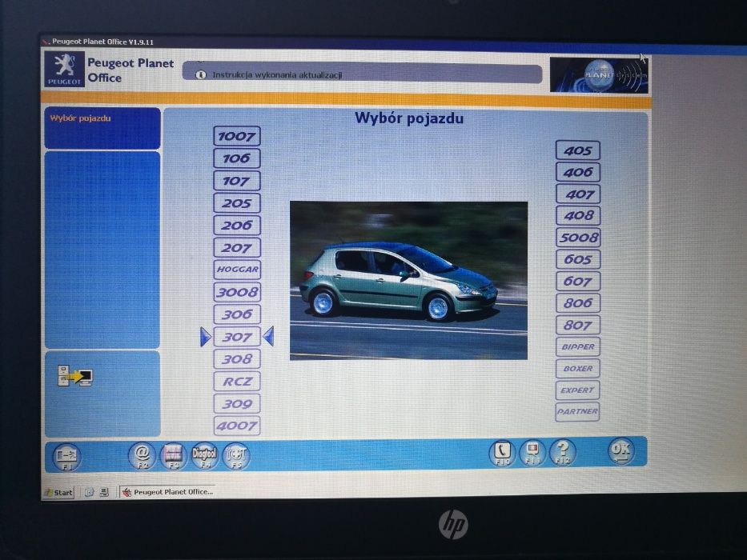The height and width of the screenshot is (560, 747).
Task: Choose the 806 vehicle button
Action: tap(578, 303)
